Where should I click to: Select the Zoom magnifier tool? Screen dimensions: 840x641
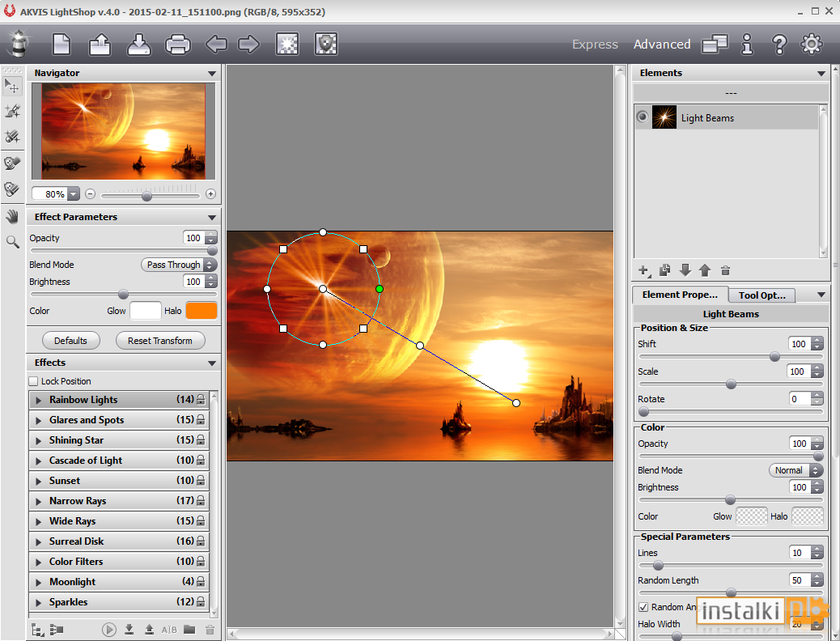12,242
